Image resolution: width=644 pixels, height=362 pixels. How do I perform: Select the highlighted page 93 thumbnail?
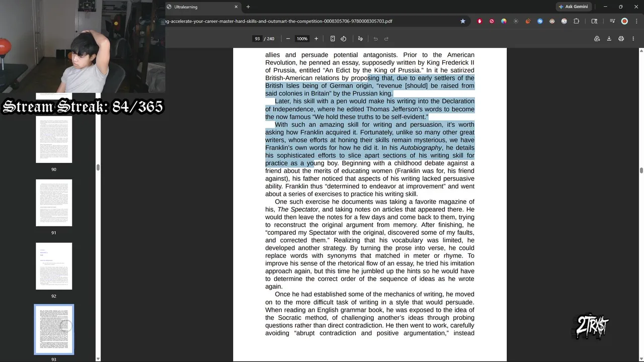click(54, 329)
